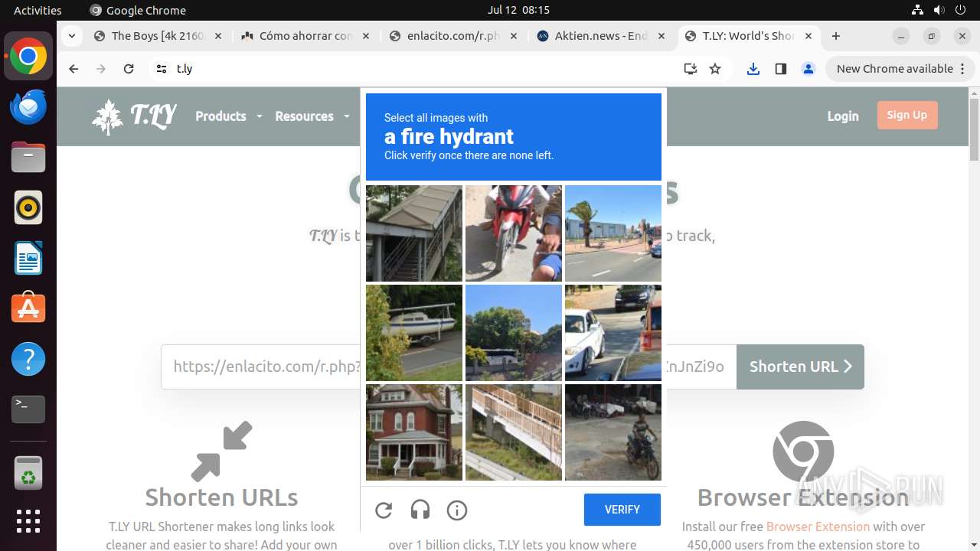The image size is (980, 551).
Task: Get an audio captcha challenge
Action: tap(420, 510)
